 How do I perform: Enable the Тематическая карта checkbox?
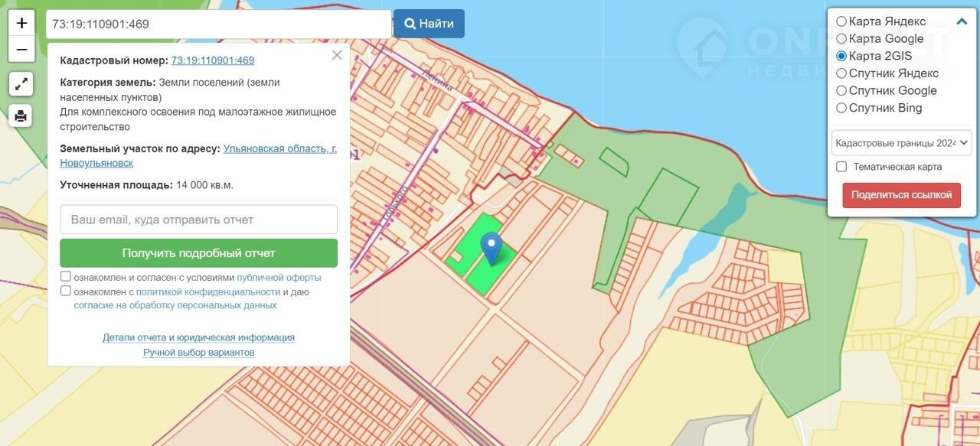coord(841,167)
